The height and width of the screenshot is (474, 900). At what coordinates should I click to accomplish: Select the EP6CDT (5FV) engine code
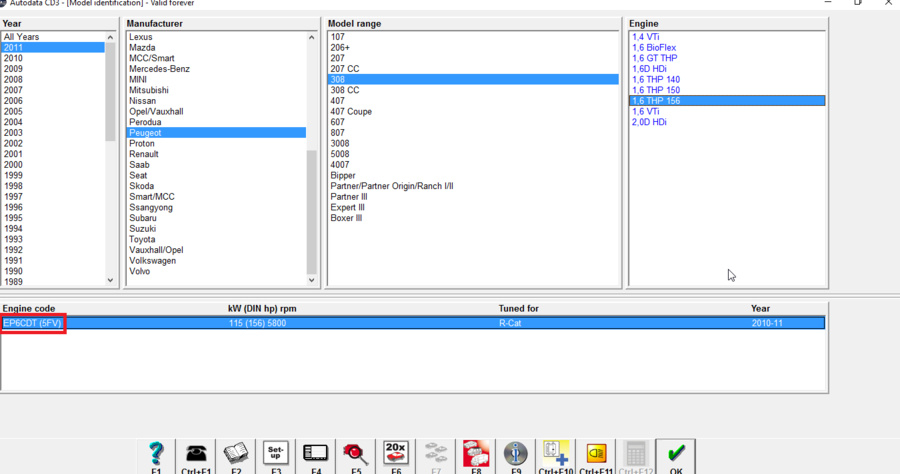(x=32, y=323)
